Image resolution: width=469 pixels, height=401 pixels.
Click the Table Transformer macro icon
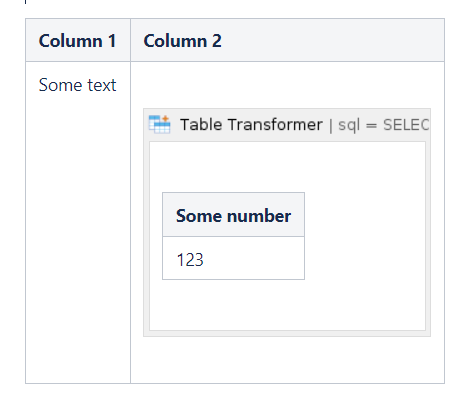point(159,125)
